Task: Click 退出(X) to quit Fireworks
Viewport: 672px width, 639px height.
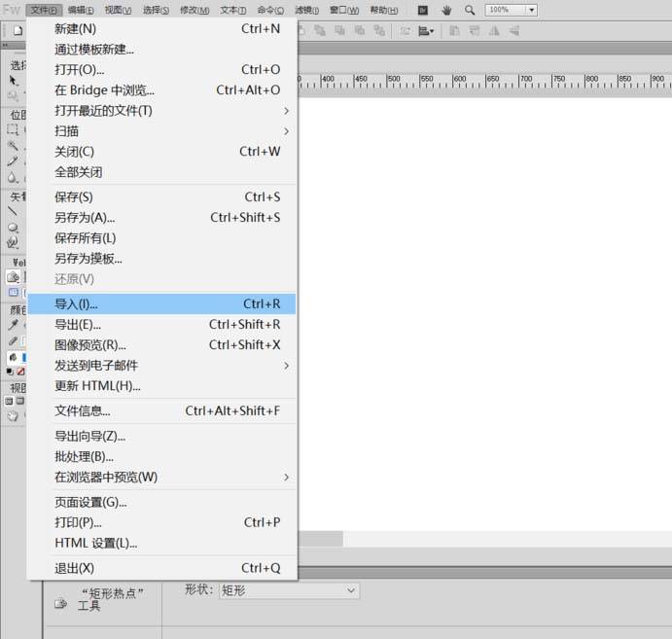Action: [x=75, y=568]
